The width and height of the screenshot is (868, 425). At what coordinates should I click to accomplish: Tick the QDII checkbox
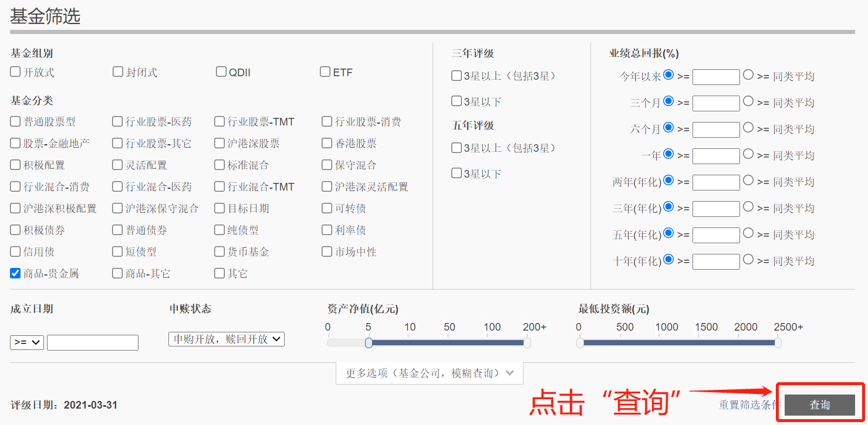(221, 72)
